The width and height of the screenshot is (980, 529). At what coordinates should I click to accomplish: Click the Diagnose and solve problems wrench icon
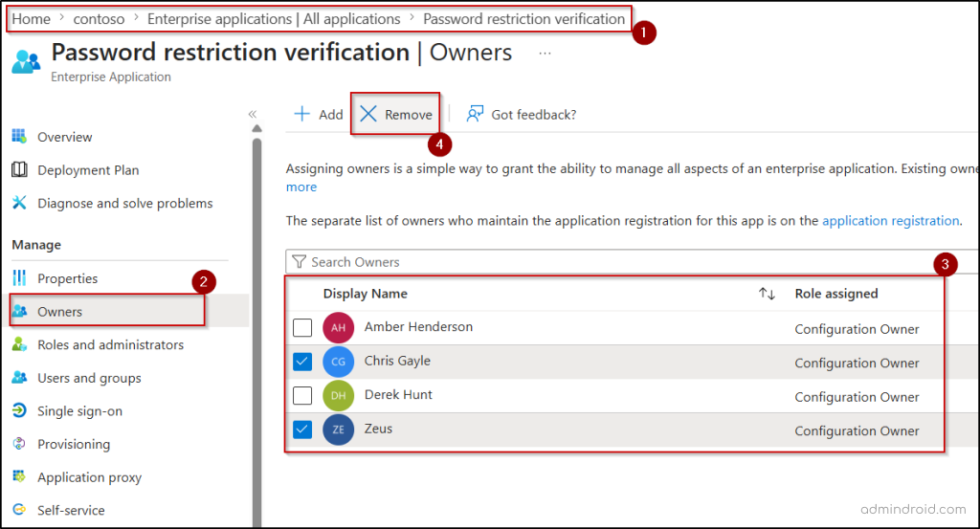point(19,203)
